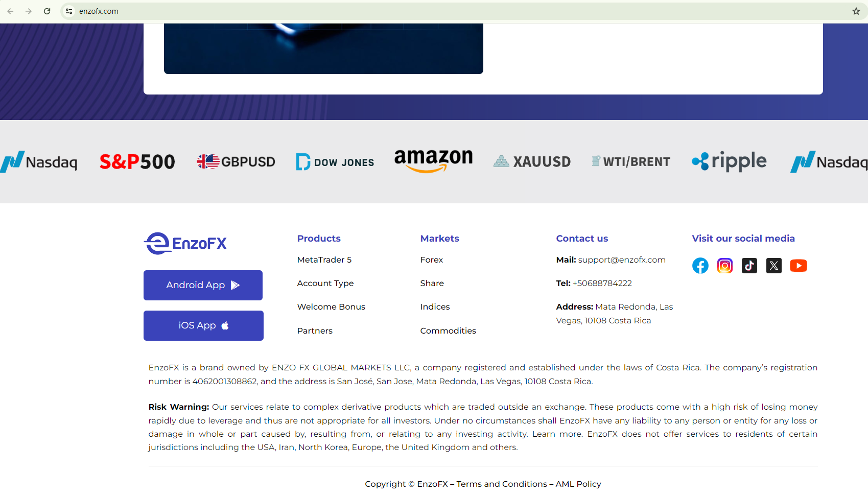The height and width of the screenshot is (495, 868).
Task: Open Account Type link
Action: [325, 284]
